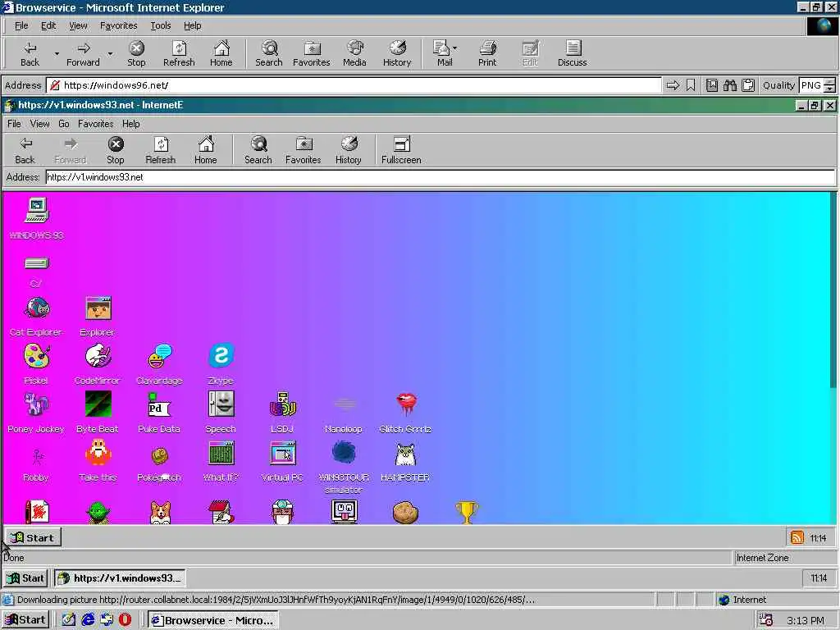
Task: Click the Discuss toolbar button
Action: tap(572, 53)
